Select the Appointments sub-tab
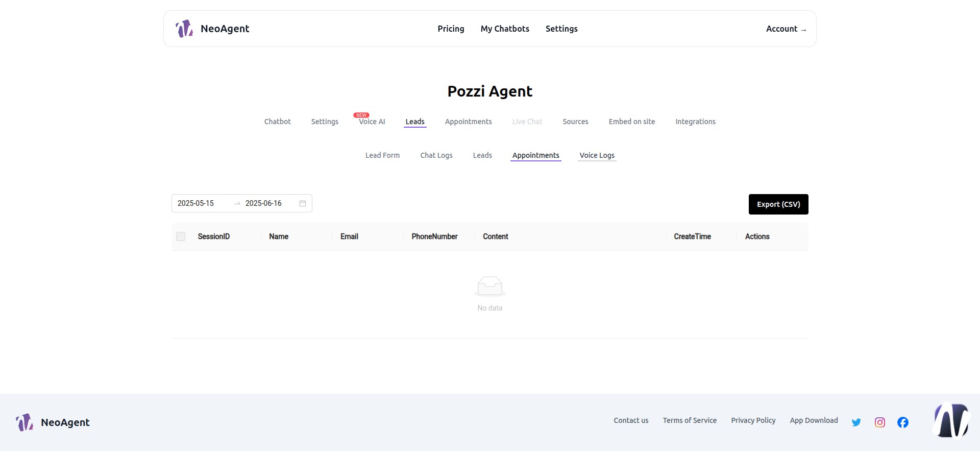The image size is (980, 451). tap(535, 155)
